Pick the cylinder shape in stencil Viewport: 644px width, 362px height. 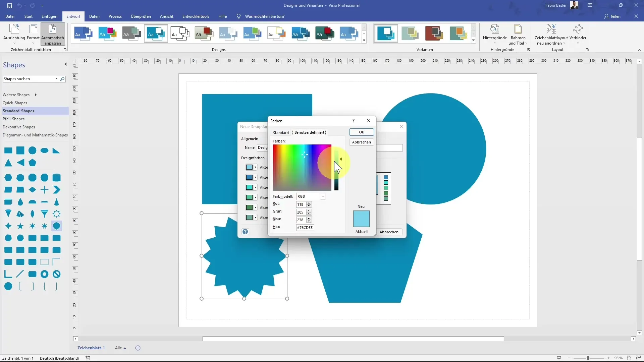click(x=57, y=177)
